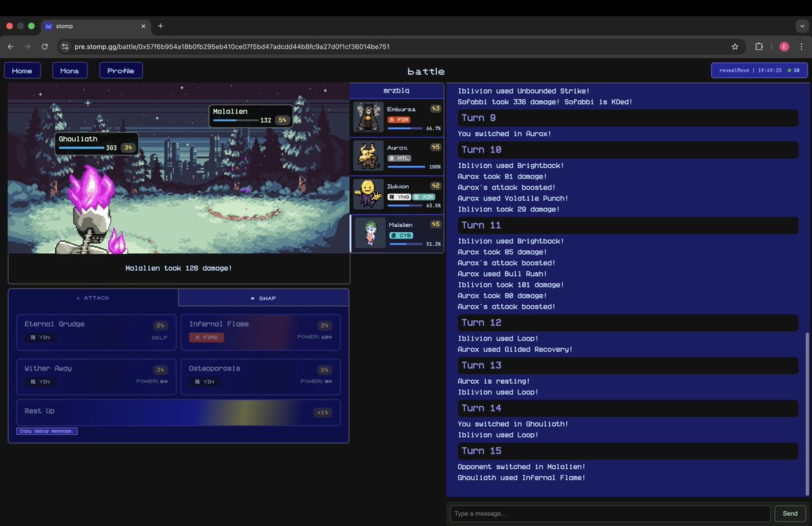The image size is (812, 526).
Task: Click 'Ghouliath used Infernal Flame!' log line
Action: [x=521, y=478]
